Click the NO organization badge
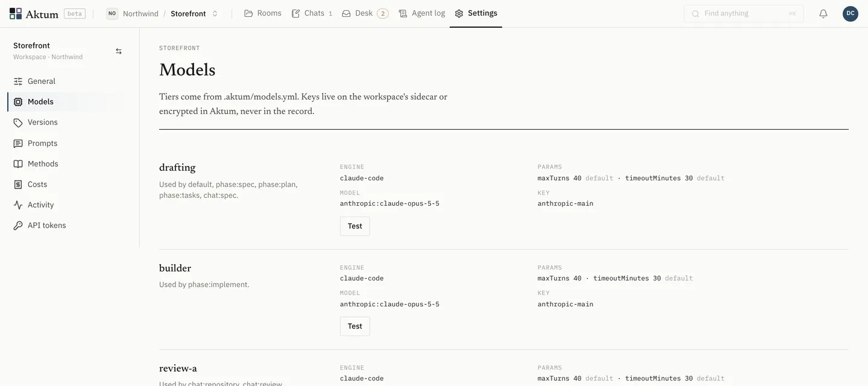 point(112,13)
